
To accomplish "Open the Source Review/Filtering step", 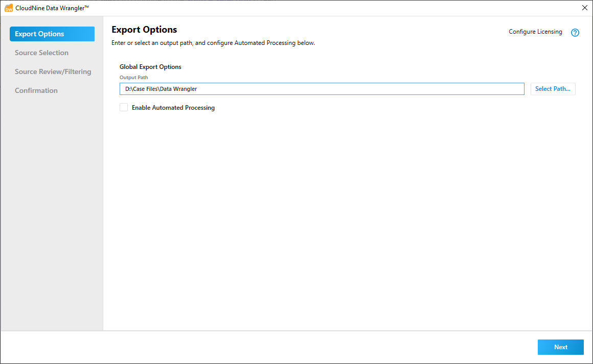I will click(53, 72).
